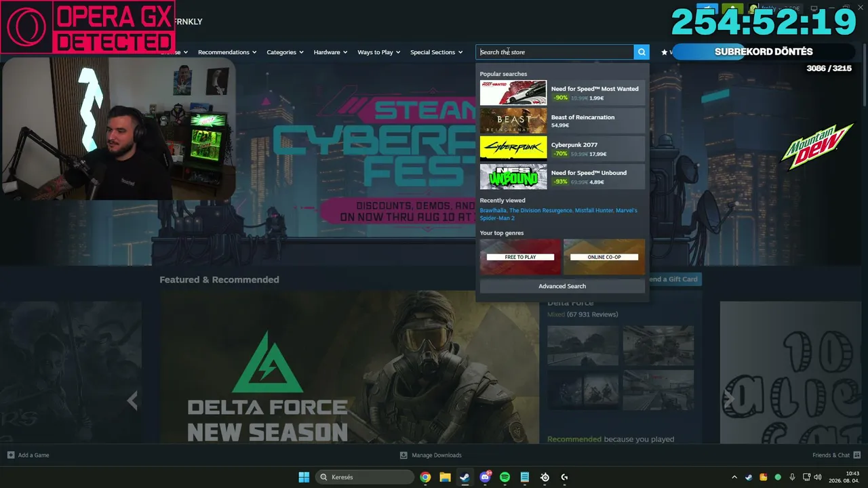Viewport: 868px width, 488px height.
Task: Click the Featured & Recommended heading
Action: click(219, 279)
